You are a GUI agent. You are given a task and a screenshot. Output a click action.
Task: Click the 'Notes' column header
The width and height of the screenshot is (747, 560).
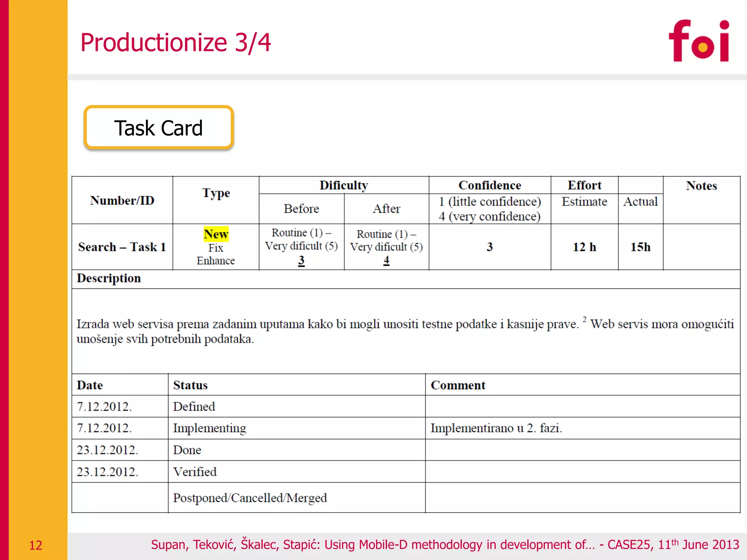point(701,186)
